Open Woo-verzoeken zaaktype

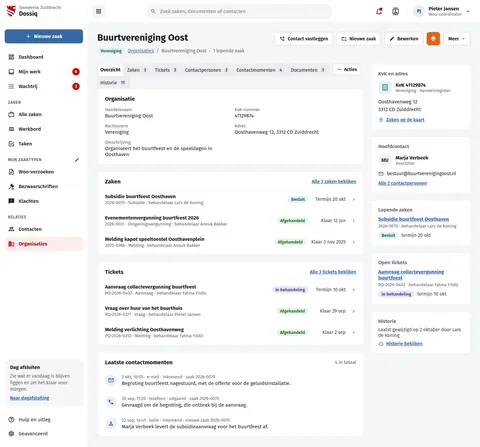point(44,172)
